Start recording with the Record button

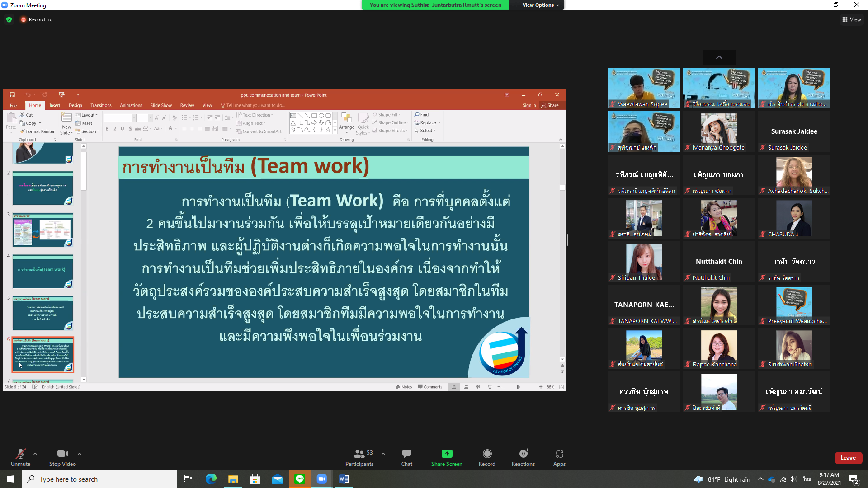[x=487, y=457]
